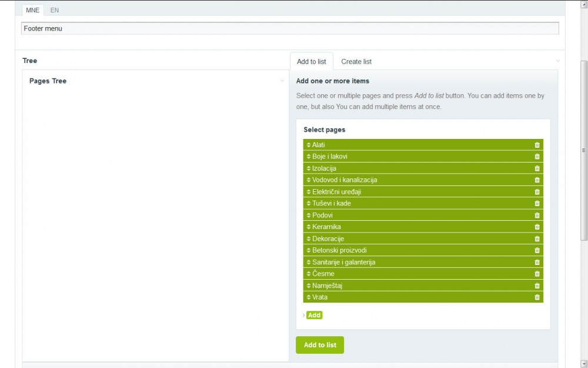Open the Create list tab
This screenshot has width=588, height=368.
356,61
